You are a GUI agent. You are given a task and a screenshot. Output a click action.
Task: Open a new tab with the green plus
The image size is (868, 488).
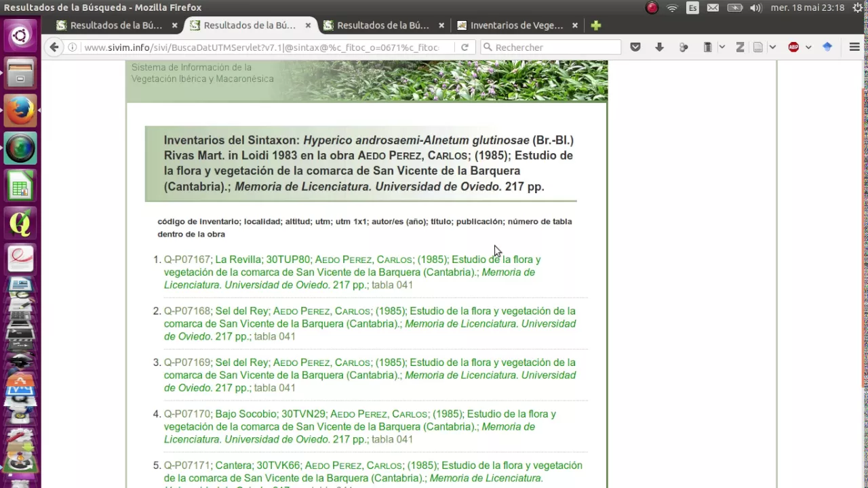click(x=595, y=25)
